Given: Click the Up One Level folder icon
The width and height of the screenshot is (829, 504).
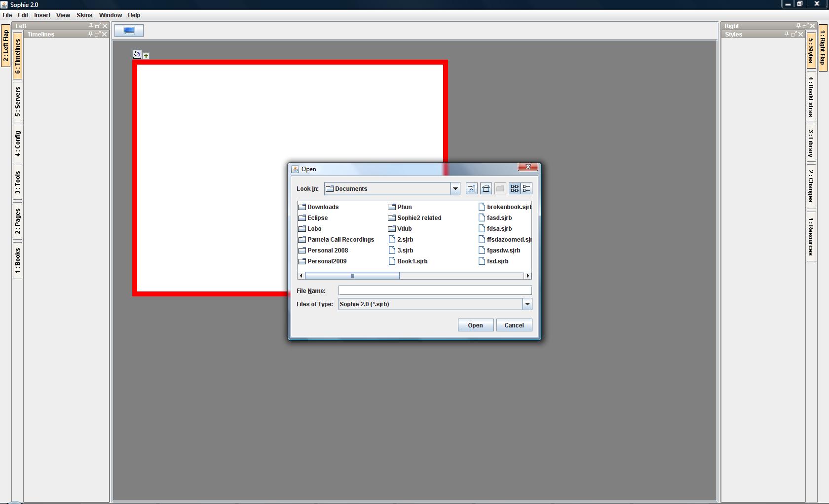Looking at the screenshot, I should (472, 188).
